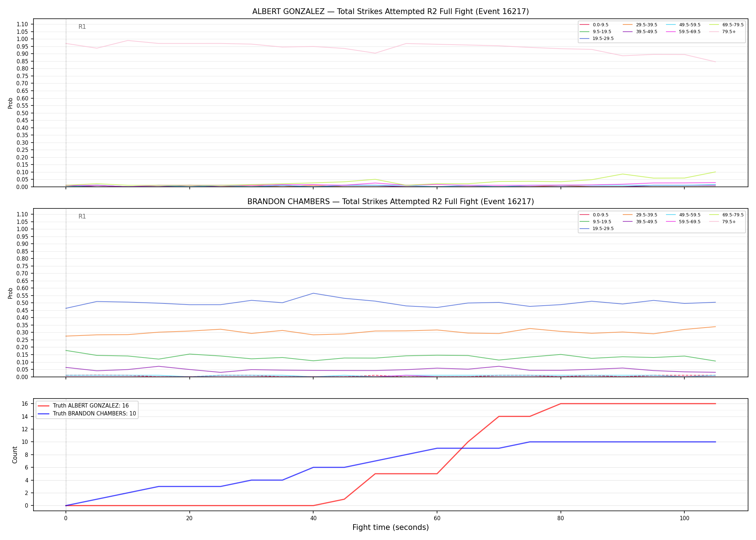Click the 40 tick on the time axis
756x540 pixels.
coord(313,518)
